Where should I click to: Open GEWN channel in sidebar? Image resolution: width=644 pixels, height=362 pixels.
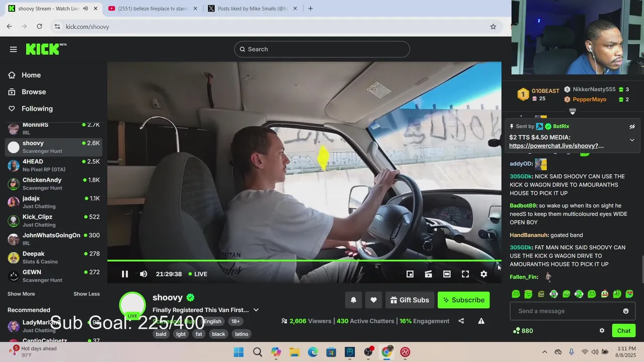(x=54, y=276)
